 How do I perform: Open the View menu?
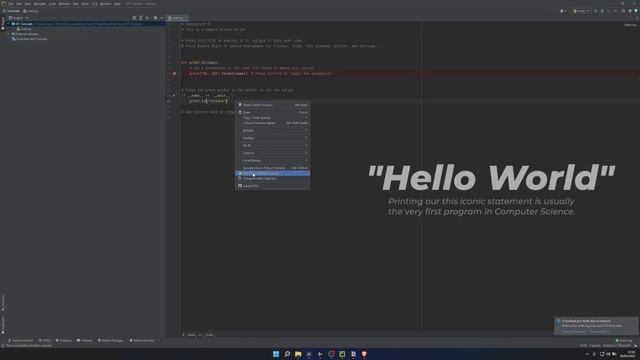[28, 4]
